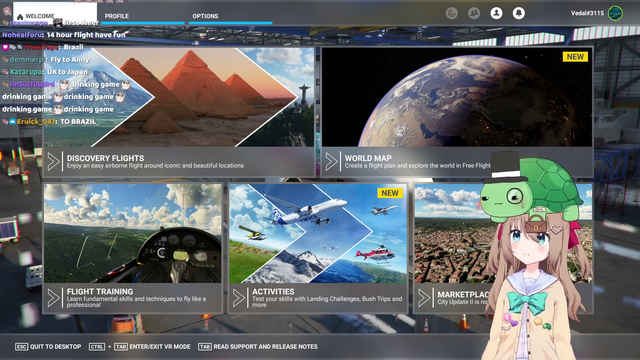The height and width of the screenshot is (360, 640).
Task: Click ENTER/EXIT VR MODE
Action: coord(160,347)
